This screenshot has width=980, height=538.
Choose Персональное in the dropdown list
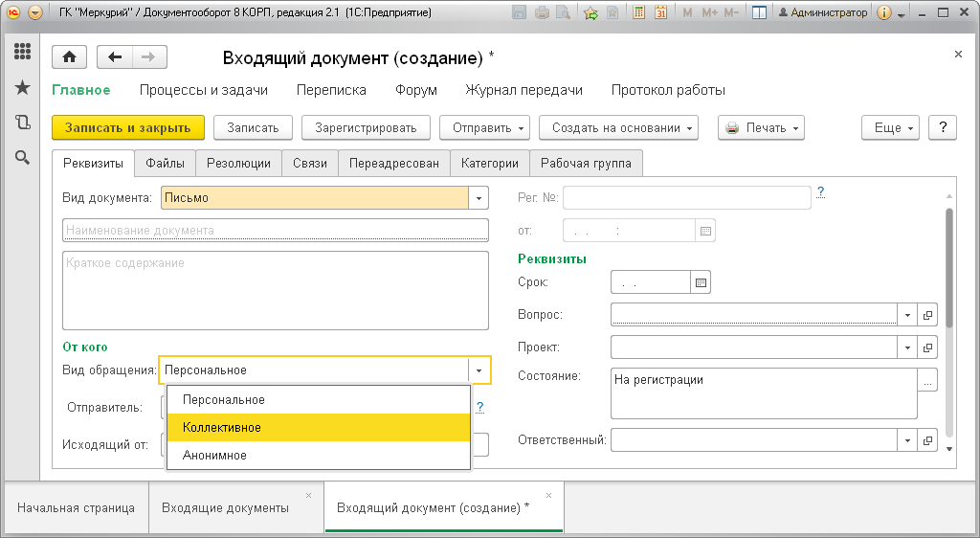318,400
